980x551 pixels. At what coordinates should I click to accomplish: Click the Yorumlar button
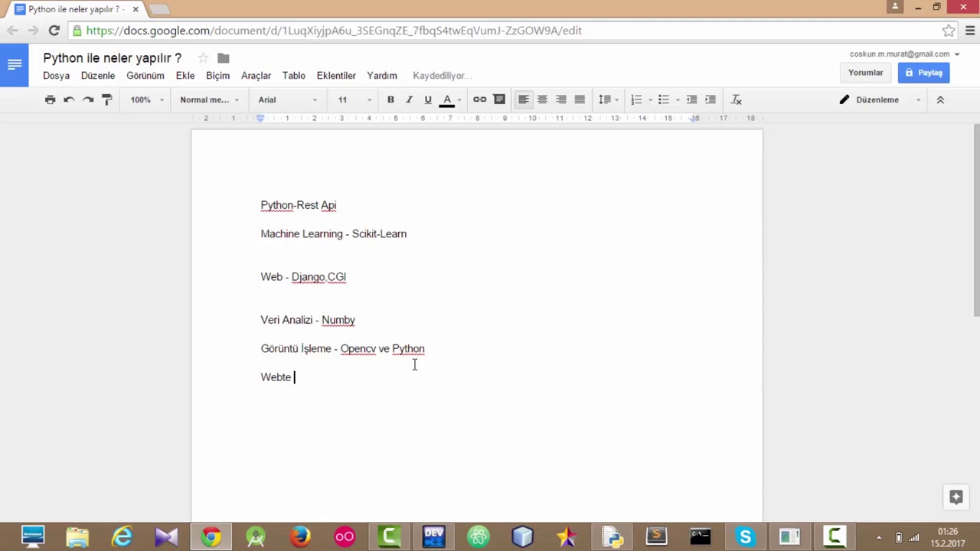pyautogui.click(x=866, y=73)
